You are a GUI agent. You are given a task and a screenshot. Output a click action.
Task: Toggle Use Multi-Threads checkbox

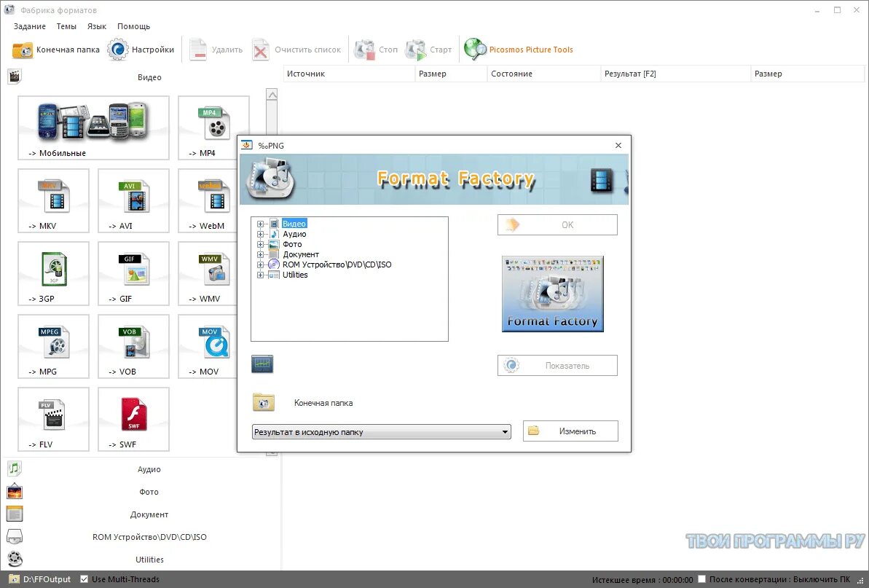pyautogui.click(x=84, y=579)
